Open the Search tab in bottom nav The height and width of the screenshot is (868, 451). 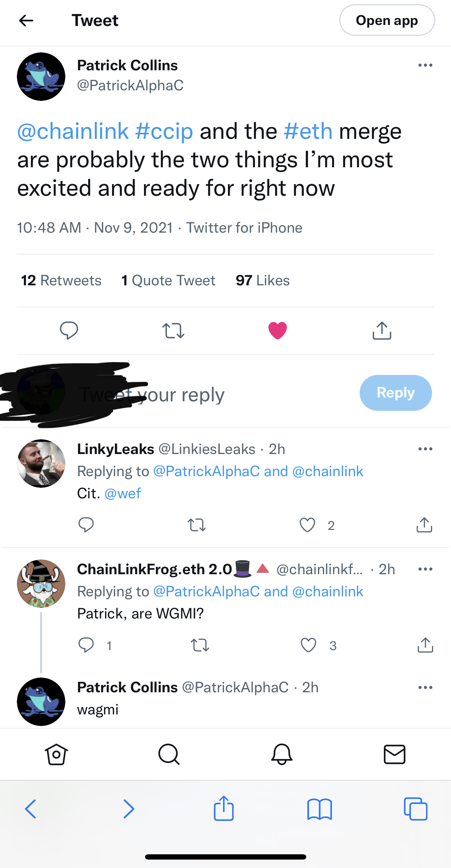(x=169, y=754)
